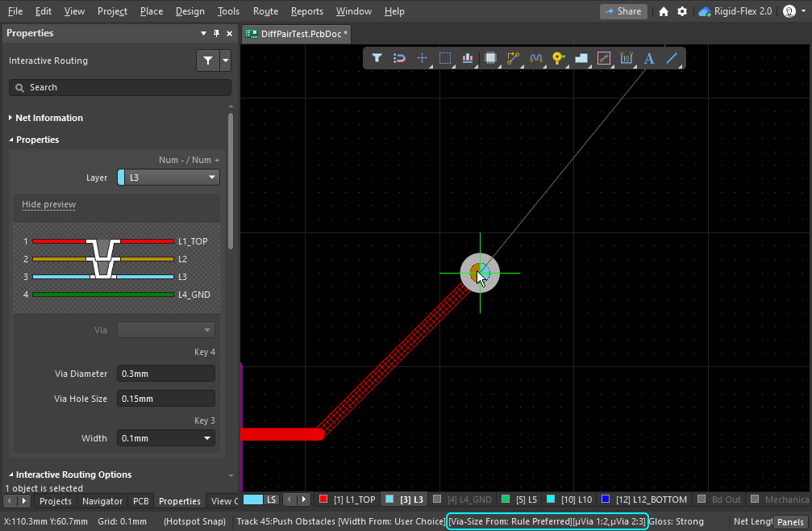Open the settings gear icon

682,11
